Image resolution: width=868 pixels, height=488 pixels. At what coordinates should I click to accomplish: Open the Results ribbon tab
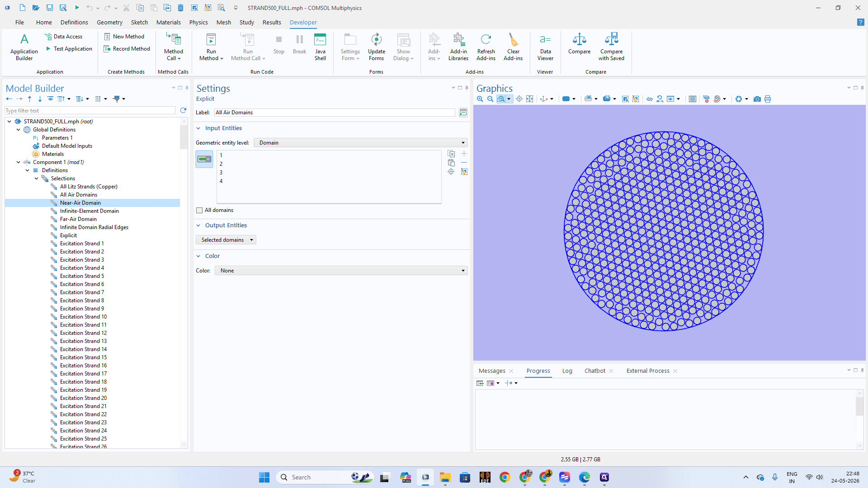coord(272,22)
